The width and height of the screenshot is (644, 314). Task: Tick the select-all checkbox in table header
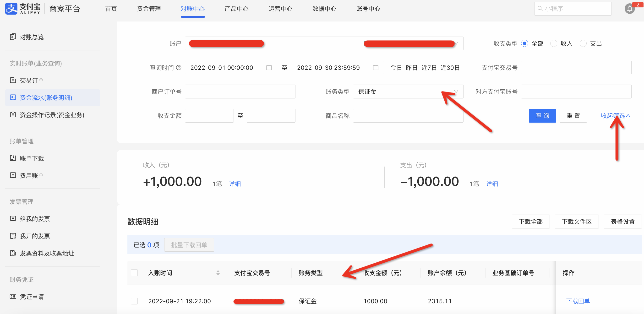(134, 273)
